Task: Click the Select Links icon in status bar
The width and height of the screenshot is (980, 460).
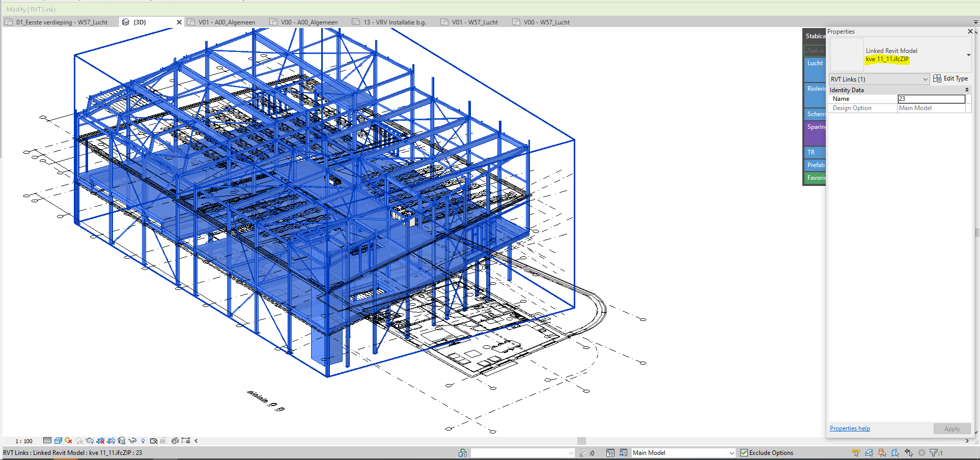Action: [856, 453]
